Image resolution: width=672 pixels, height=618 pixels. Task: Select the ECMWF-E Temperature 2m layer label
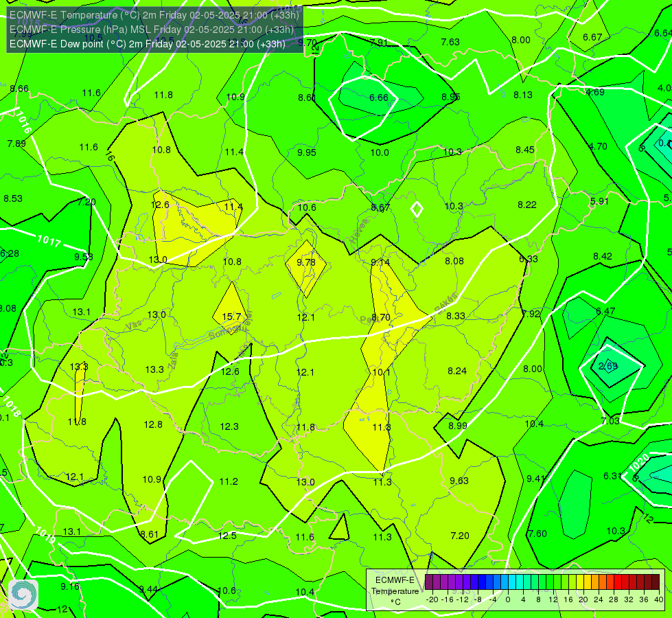coord(154,15)
